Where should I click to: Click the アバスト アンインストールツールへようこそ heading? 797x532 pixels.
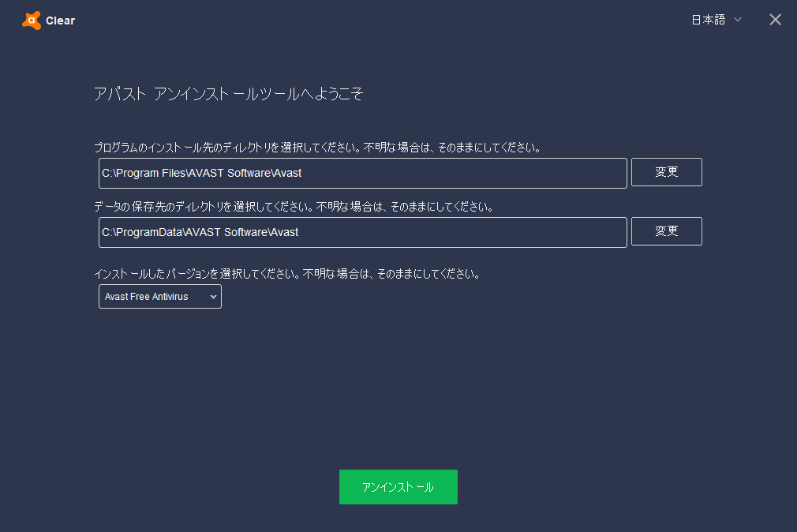tap(228, 94)
